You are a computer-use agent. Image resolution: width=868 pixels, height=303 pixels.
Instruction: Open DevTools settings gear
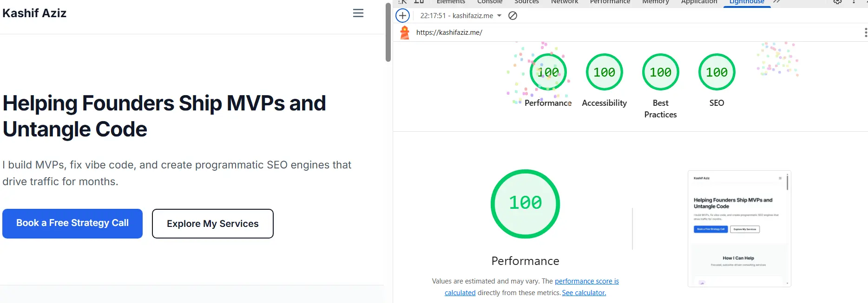837,2
